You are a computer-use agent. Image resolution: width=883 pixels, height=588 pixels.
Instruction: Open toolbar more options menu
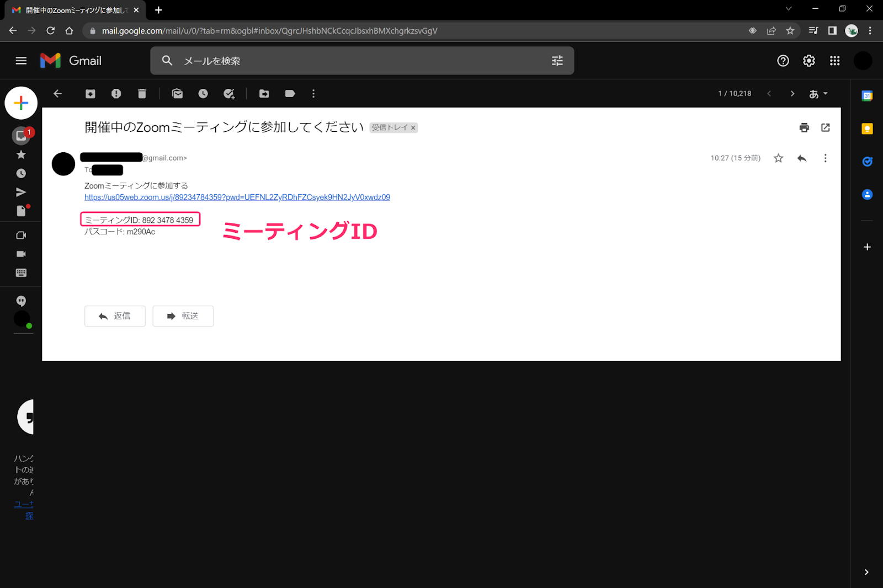pos(313,94)
